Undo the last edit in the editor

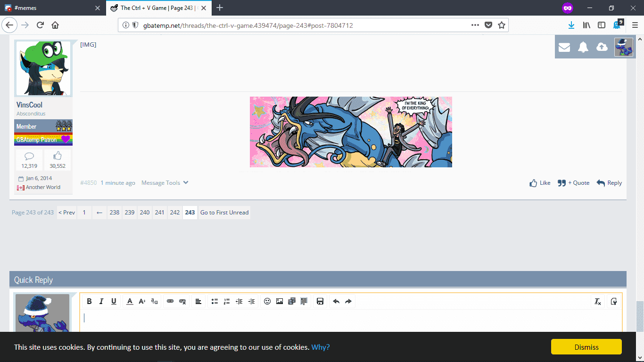pyautogui.click(x=336, y=302)
